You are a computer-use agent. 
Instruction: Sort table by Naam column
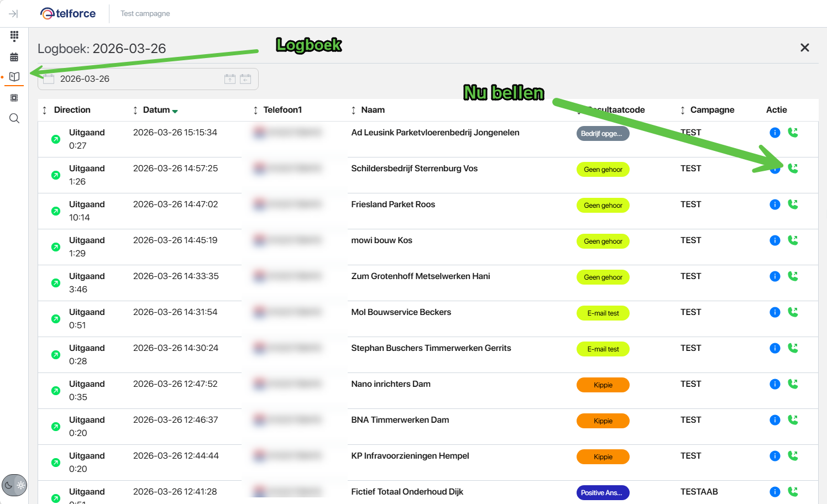(x=373, y=110)
